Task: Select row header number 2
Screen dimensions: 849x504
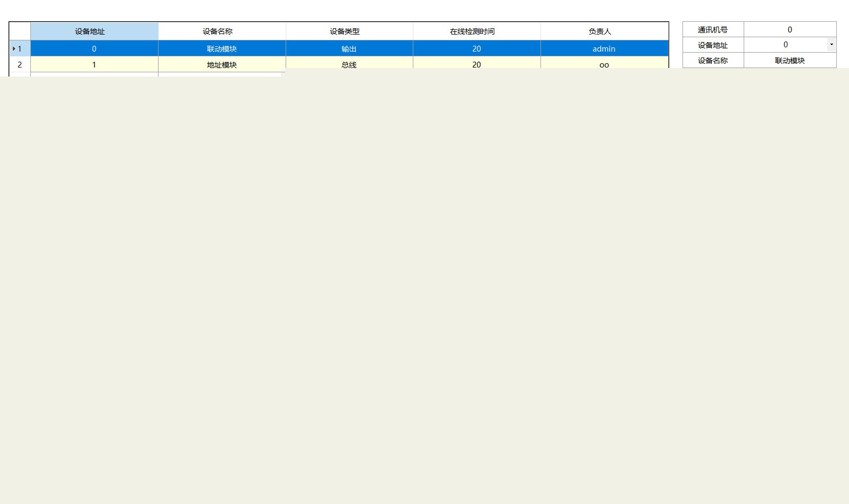Action: tap(20, 64)
